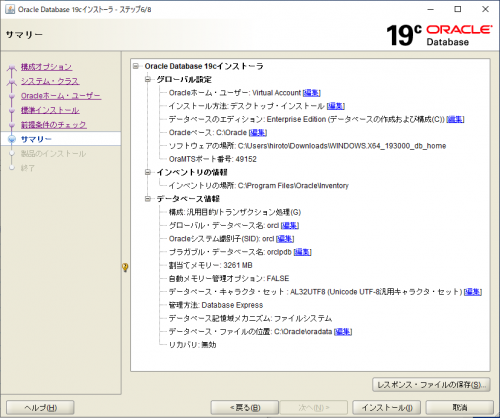Go to 構成オプション step

(46, 67)
